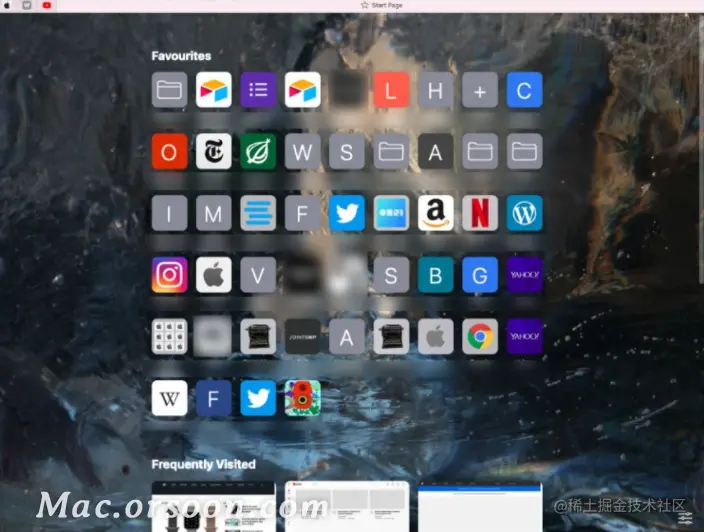
Task: Open the purple list icon favourite
Action: [258, 90]
